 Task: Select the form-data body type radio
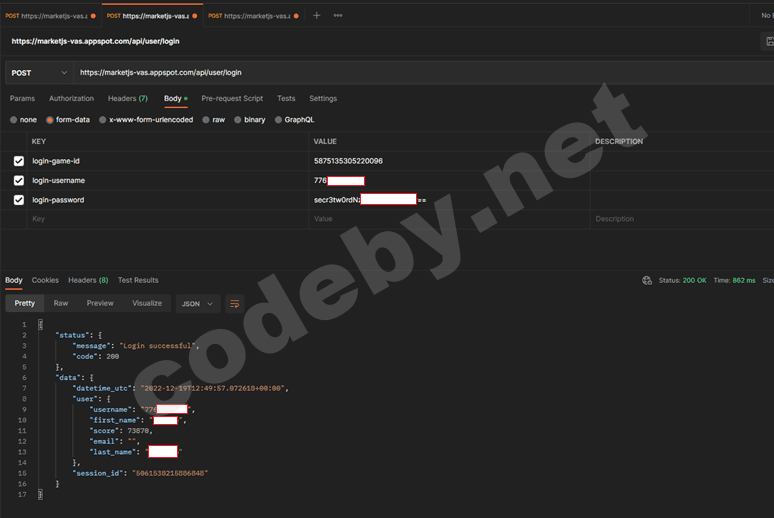coord(49,120)
